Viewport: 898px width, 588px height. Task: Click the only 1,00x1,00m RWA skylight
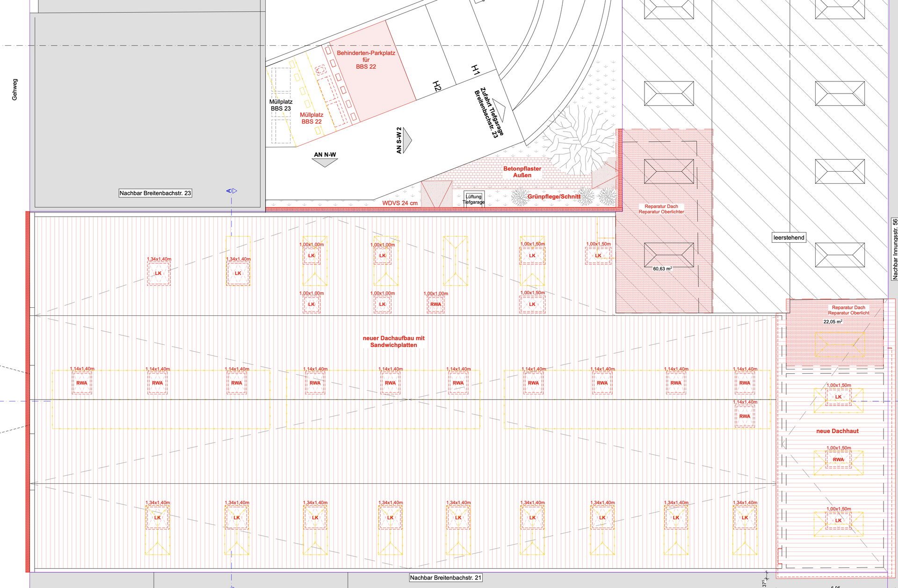click(435, 304)
